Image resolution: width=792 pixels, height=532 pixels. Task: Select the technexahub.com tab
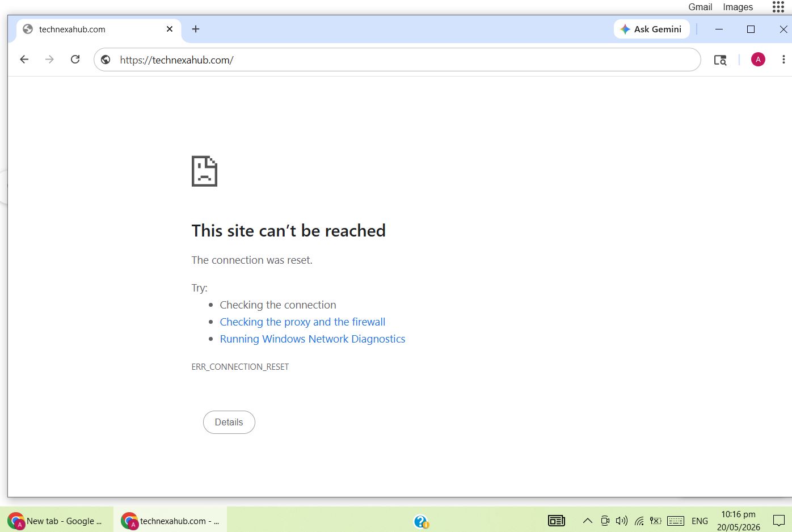[99, 29]
